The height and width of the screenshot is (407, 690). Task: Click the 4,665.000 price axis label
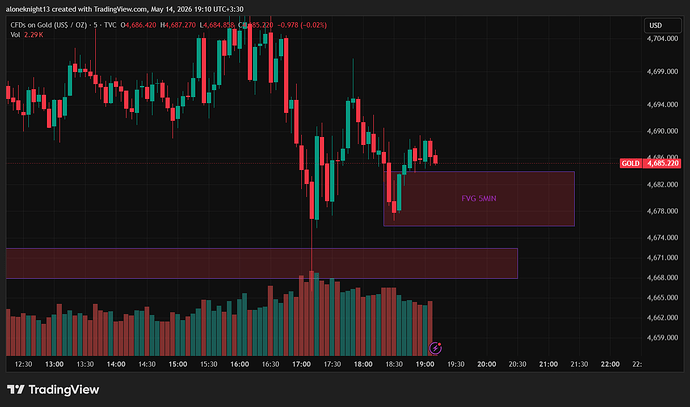coord(662,297)
